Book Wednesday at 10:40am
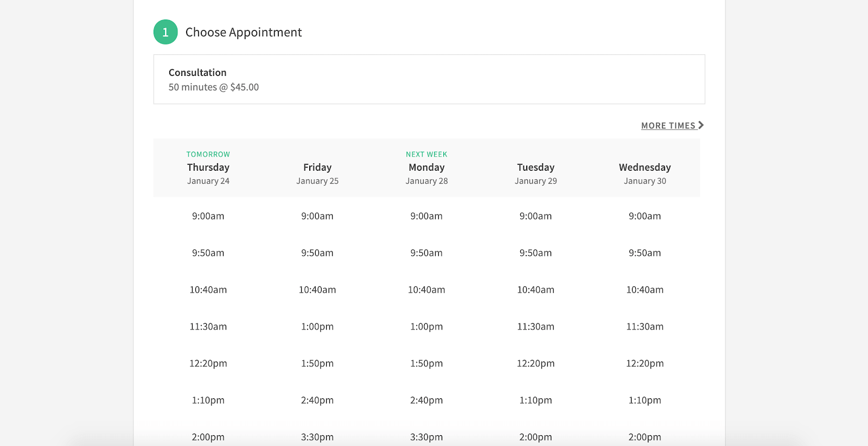 tap(644, 290)
